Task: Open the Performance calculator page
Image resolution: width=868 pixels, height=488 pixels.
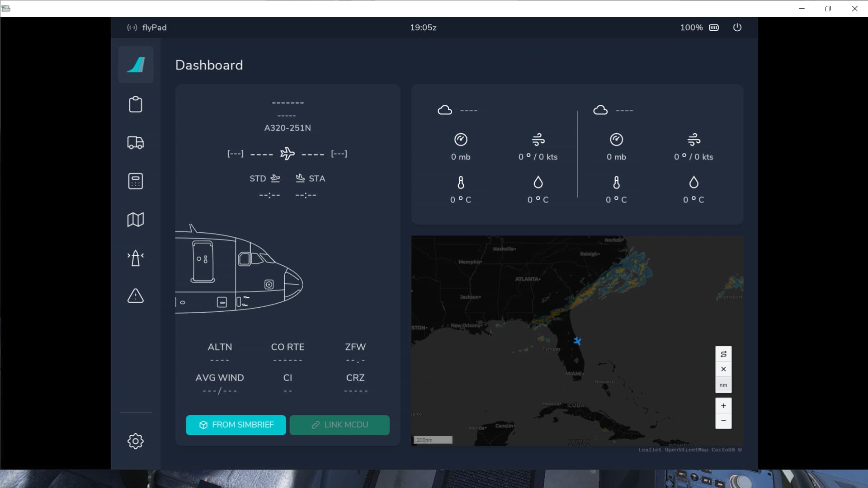Action: click(x=136, y=181)
